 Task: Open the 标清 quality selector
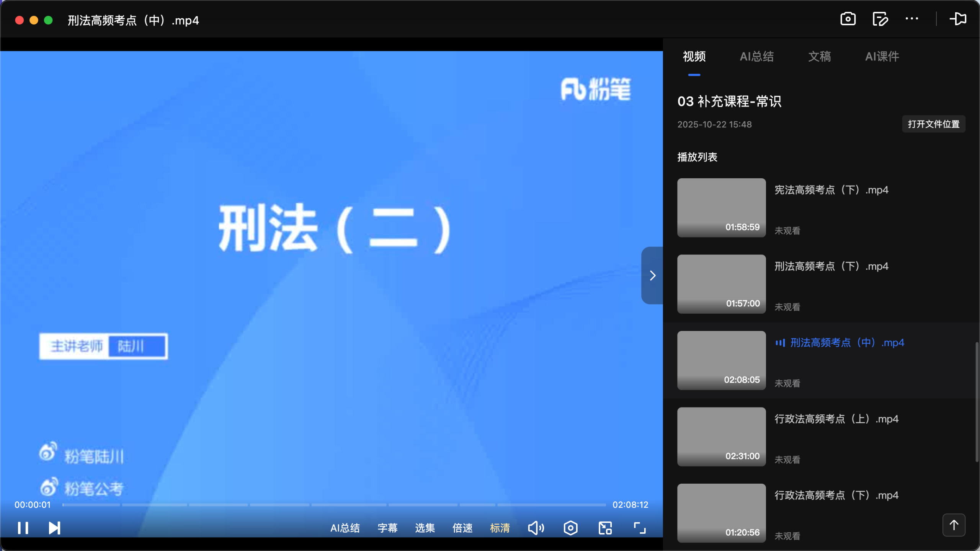[500, 528]
